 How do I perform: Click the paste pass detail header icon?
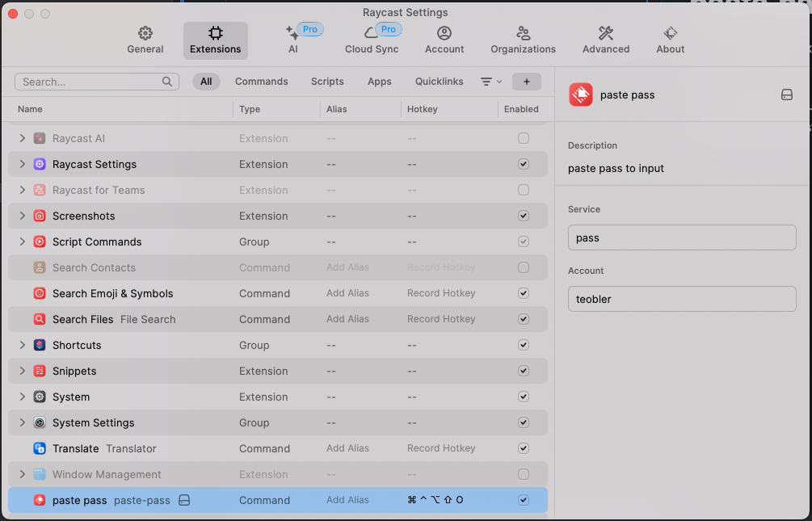580,95
